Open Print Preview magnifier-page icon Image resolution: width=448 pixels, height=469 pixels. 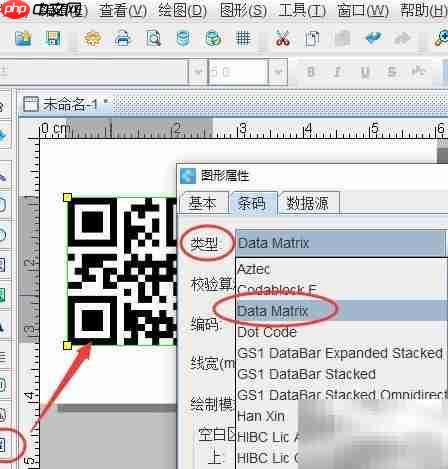(x=153, y=38)
